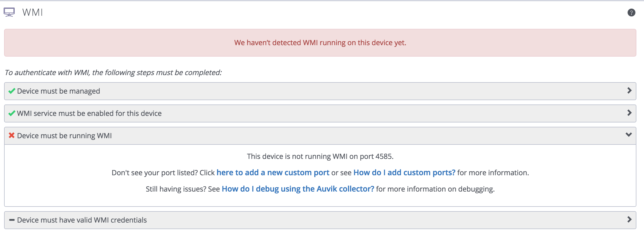
Task: Expand Device must have valid WMI credentials chevron
Action: (x=629, y=220)
